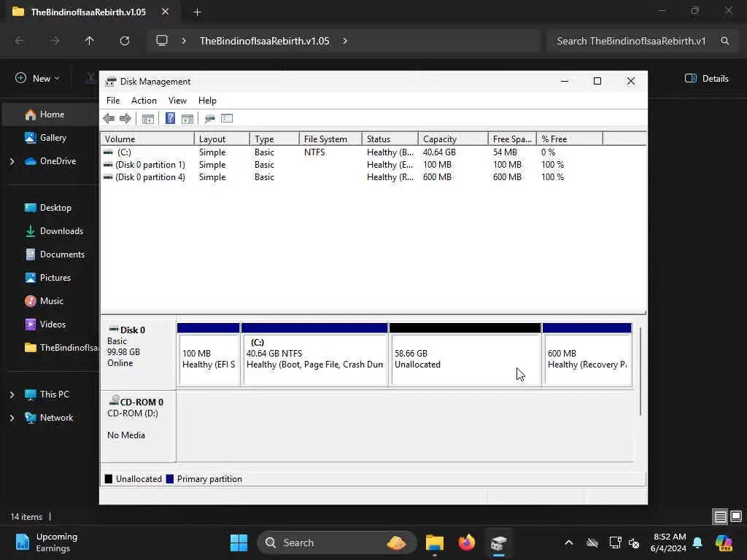Click the black Unallocated legend swatch
Screen dimensions: 747x560
109,479
